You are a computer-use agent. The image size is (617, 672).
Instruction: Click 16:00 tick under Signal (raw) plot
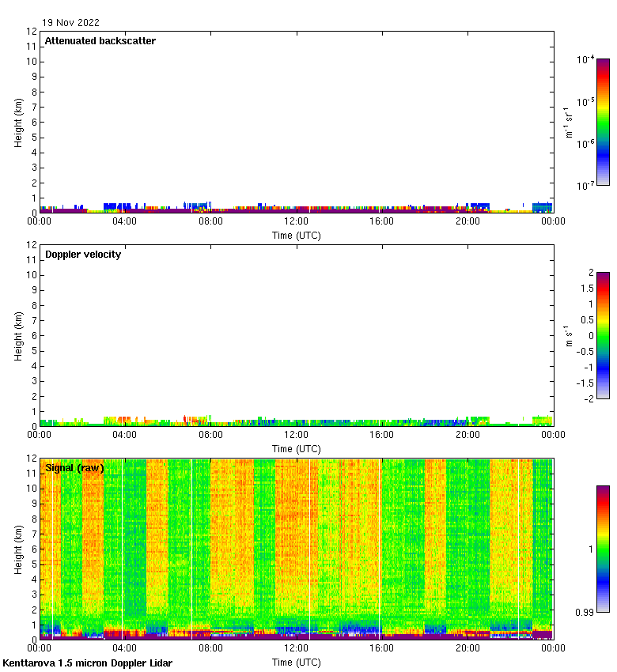click(x=381, y=648)
